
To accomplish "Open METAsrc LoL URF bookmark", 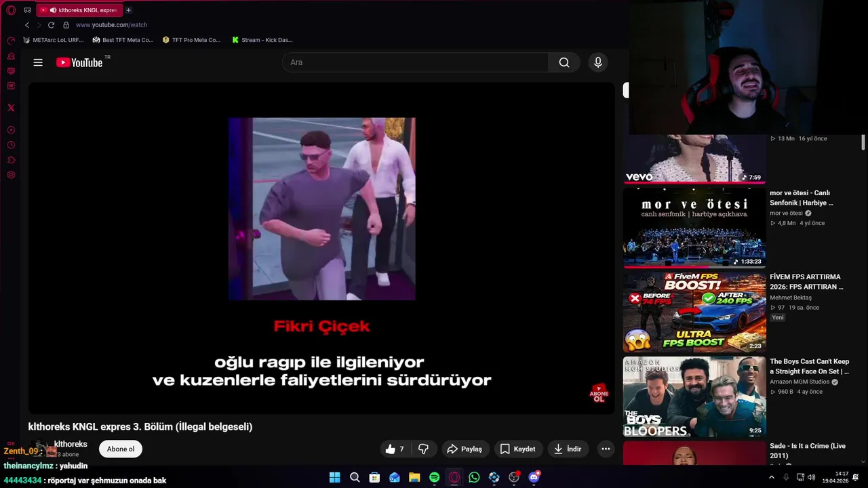I will [x=54, y=40].
